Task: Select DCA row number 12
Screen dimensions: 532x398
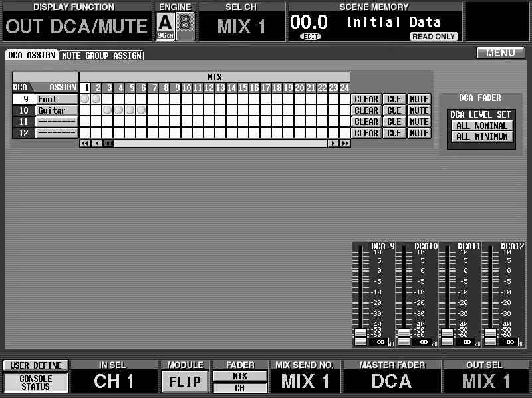Action: coord(23,133)
